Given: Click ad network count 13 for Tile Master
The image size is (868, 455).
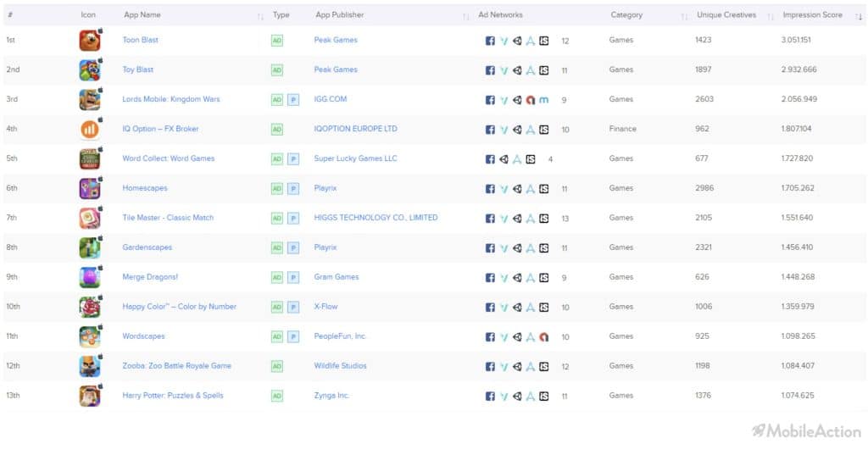Looking at the screenshot, I should pyautogui.click(x=565, y=219).
